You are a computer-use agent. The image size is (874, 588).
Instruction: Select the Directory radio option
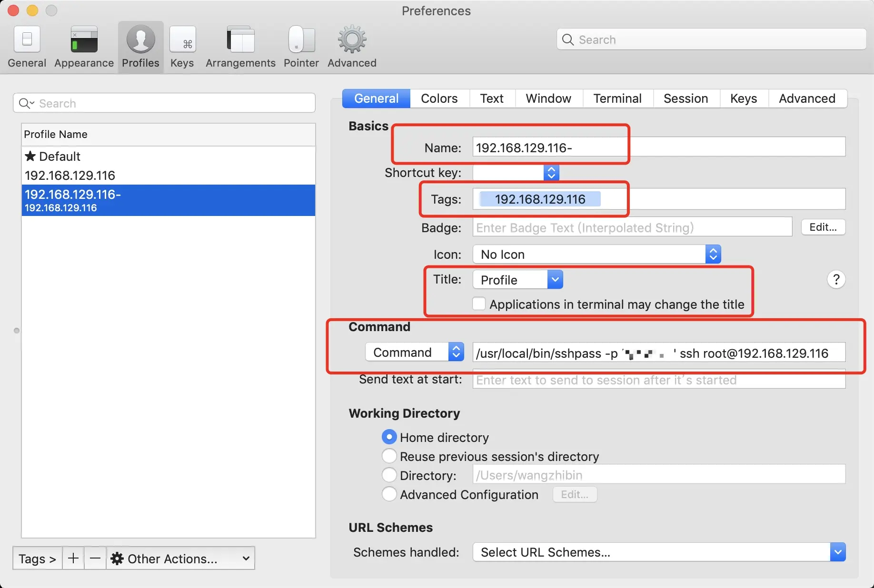tap(389, 475)
